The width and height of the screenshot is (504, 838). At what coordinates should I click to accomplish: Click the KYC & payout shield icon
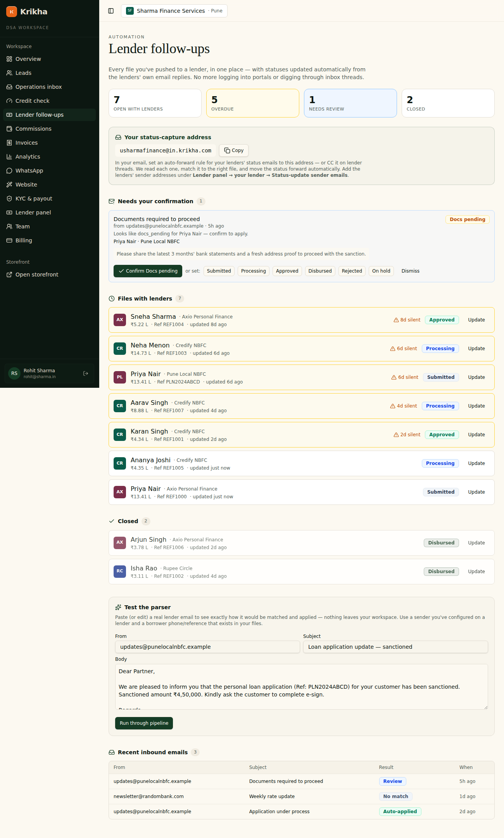[x=9, y=199]
